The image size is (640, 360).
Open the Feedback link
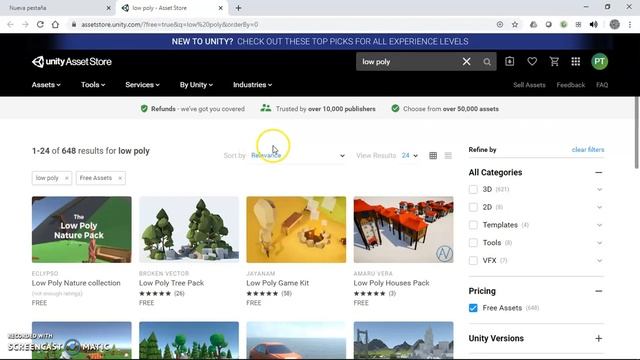click(571, 85)
